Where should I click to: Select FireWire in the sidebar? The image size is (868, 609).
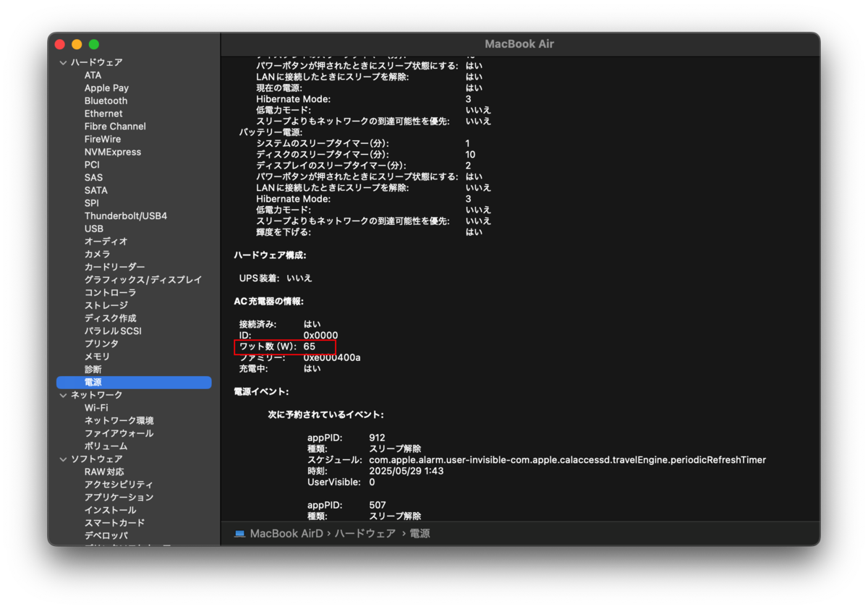(103, 140)
